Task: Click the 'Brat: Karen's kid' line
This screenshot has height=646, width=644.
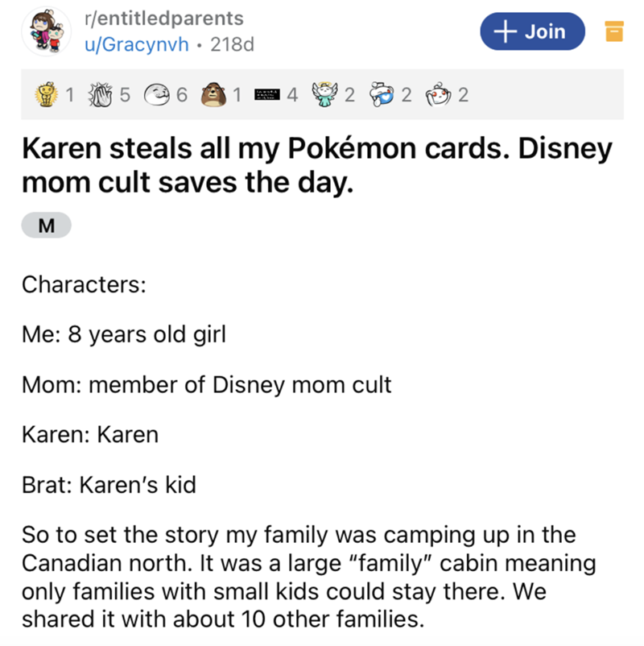Action: tap(108, 486)
